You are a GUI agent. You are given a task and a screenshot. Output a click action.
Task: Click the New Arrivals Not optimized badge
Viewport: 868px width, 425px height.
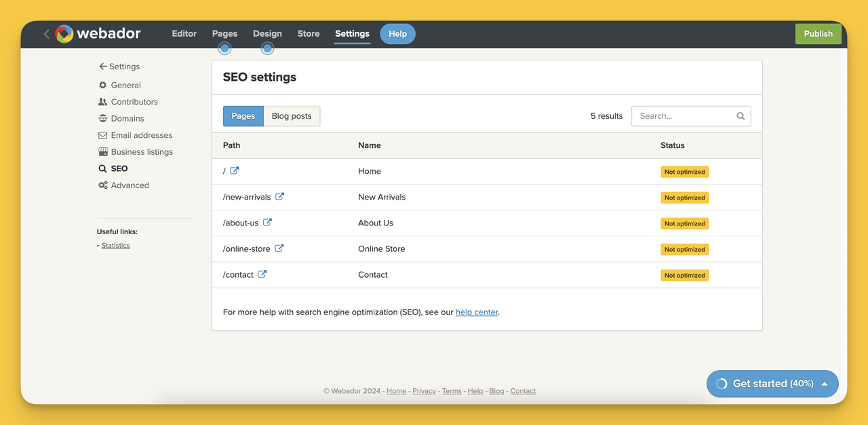[685, 198]
